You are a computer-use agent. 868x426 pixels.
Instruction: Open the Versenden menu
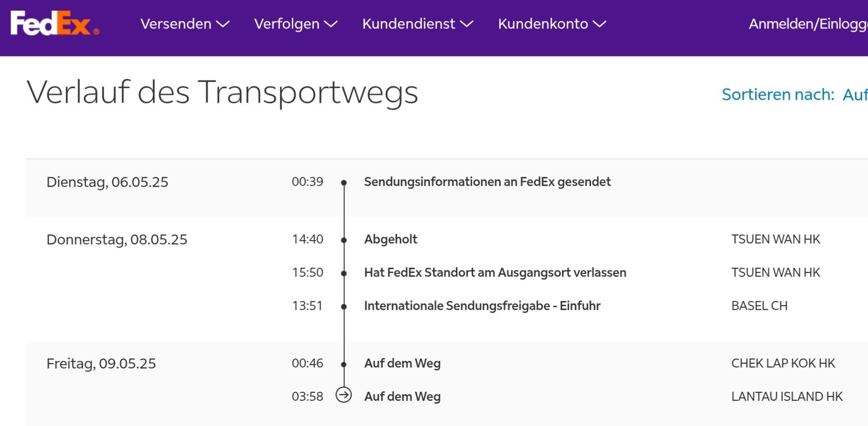(176, 24)
